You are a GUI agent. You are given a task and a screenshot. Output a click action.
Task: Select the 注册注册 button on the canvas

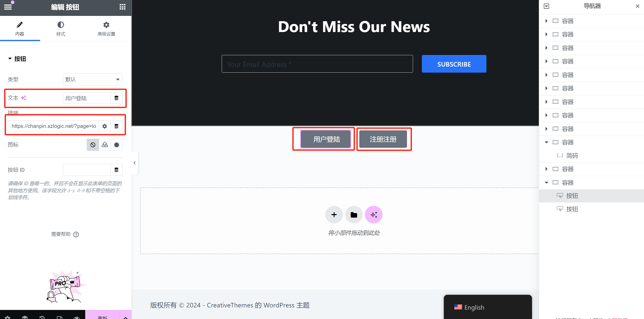383,139
